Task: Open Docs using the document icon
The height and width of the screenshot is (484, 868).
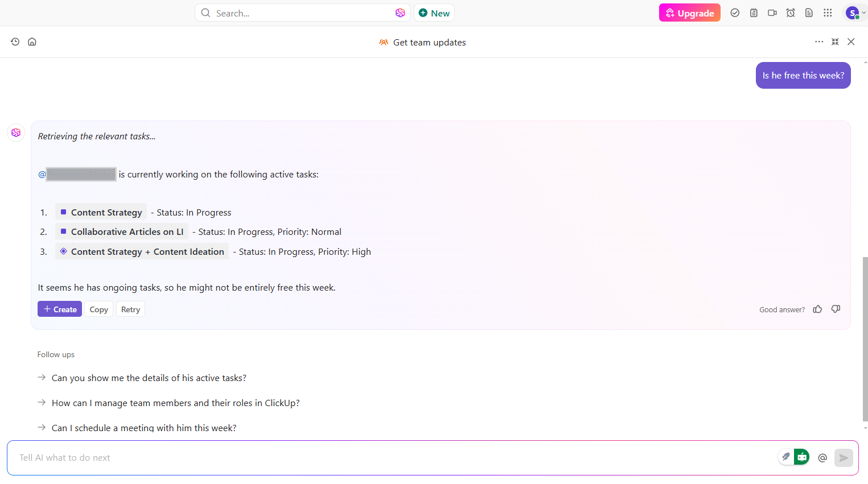Action: pos(809,13)
